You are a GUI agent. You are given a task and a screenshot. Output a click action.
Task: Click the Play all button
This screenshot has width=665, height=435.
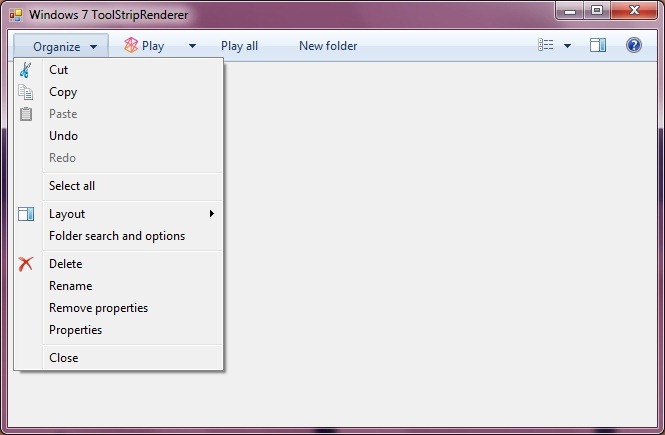(239, 46)
